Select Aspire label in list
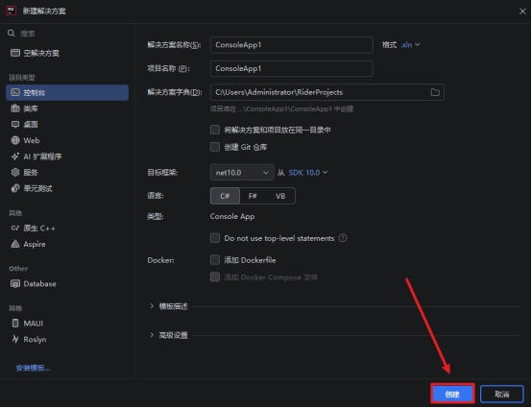532x408 pixels. point(35,244)
